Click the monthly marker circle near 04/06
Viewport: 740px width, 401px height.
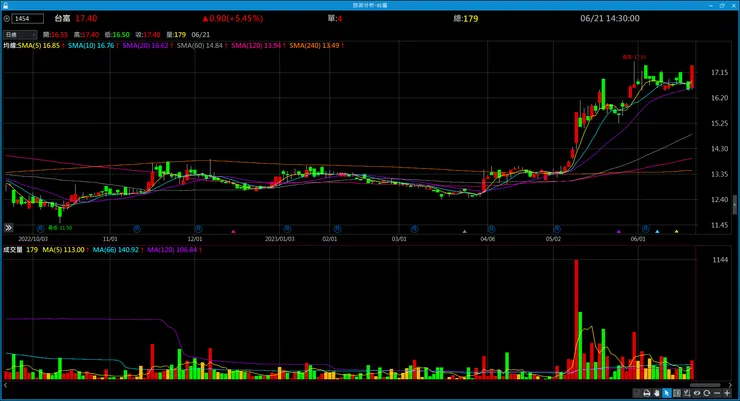click(491, 229)
